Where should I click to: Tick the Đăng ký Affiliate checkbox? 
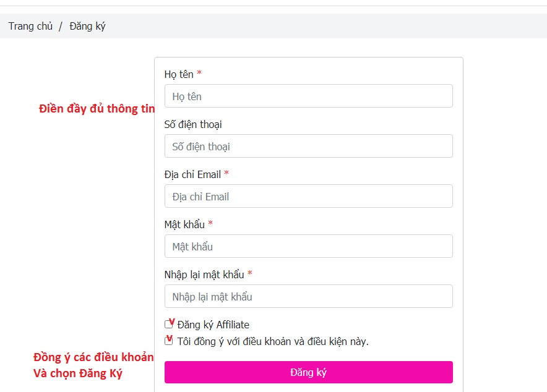click(169, 325)
